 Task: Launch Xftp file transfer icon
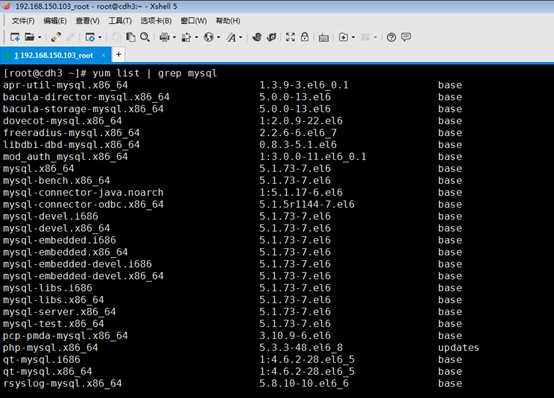pyautogui.click(x=257, y=37)
